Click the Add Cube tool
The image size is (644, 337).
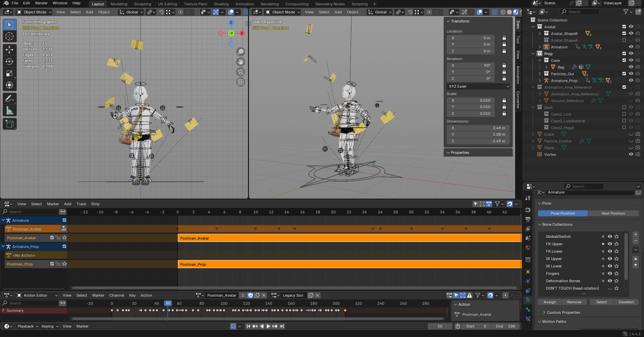(x=9, y=124)
